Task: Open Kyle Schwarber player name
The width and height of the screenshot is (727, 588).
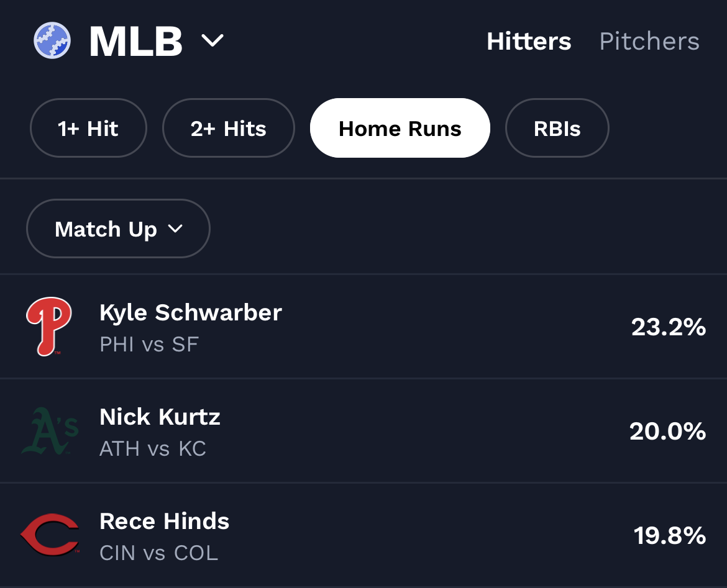Action: (x=191, y=312)
